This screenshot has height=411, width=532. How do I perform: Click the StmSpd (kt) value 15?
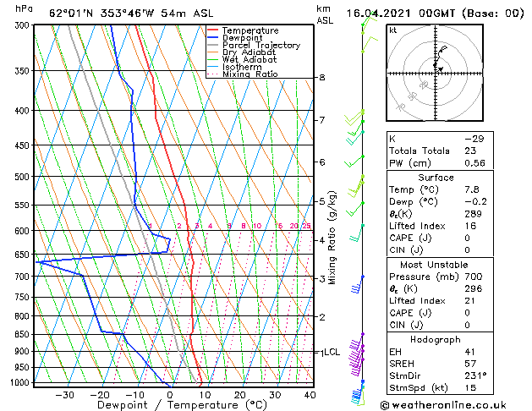[x=470, y=387]
